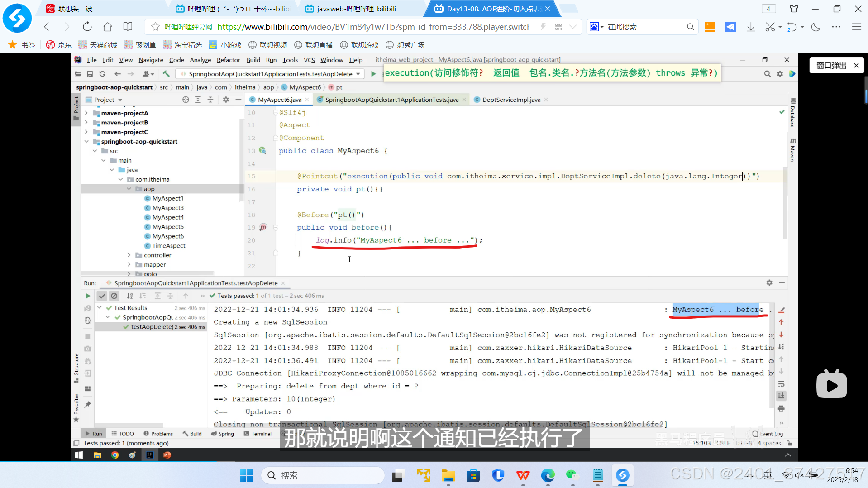Viewport: 868px width, 488px height.
Task: Open the Navigate menu
Action: click(x=151, y=60)
